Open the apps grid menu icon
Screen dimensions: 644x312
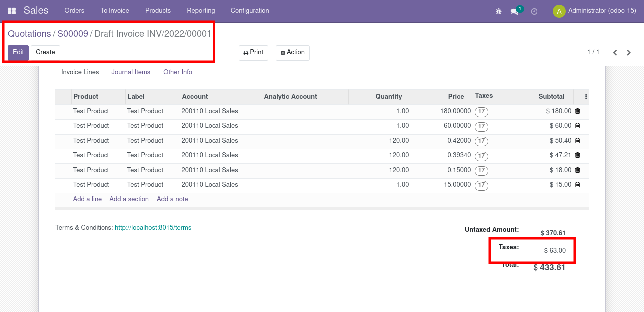pyautogui.click(x=12, y=10)
